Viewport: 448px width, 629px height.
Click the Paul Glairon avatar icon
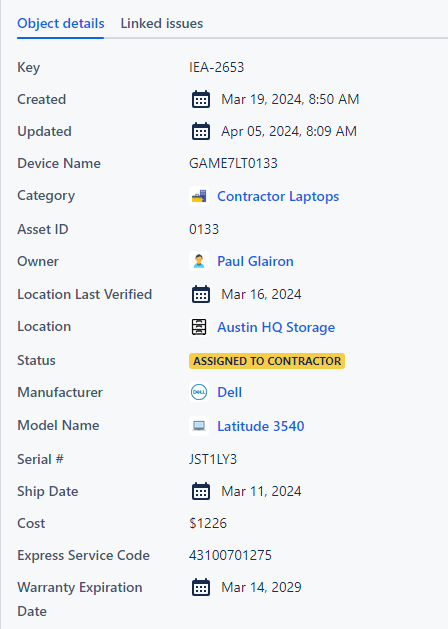pyautogui.click(x=199, y=261)
